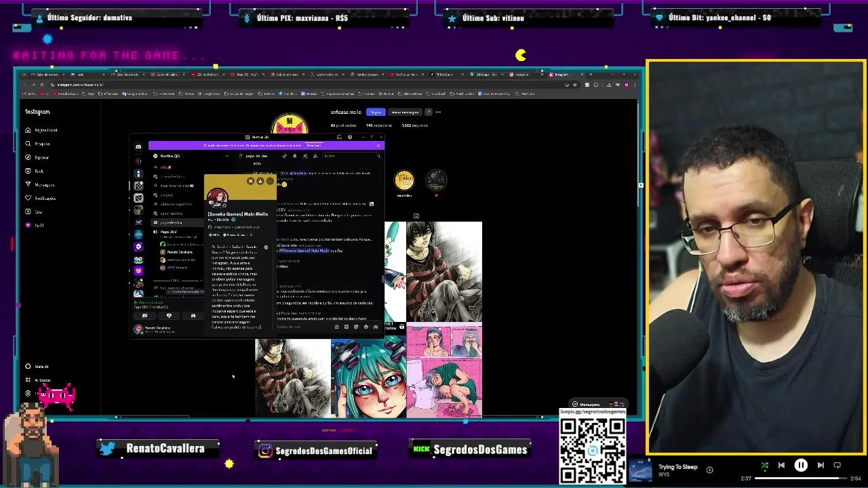Reload the page in Chrome
Screen dimensions: 868x488
(42, 85)
